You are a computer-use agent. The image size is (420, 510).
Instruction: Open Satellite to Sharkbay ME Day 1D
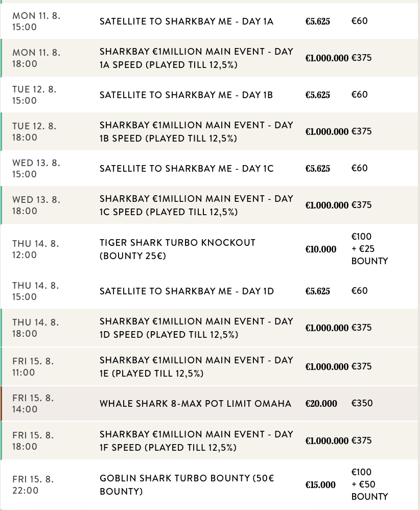click(x=186, y=291)
